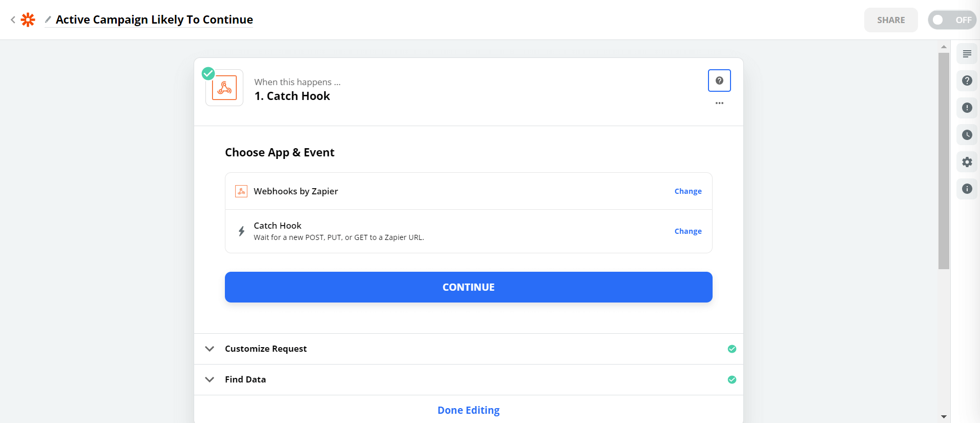Open the gear settings icon in the right sidebar
Image resolution: width=980 pixels, height=423 pixels.
967,162
